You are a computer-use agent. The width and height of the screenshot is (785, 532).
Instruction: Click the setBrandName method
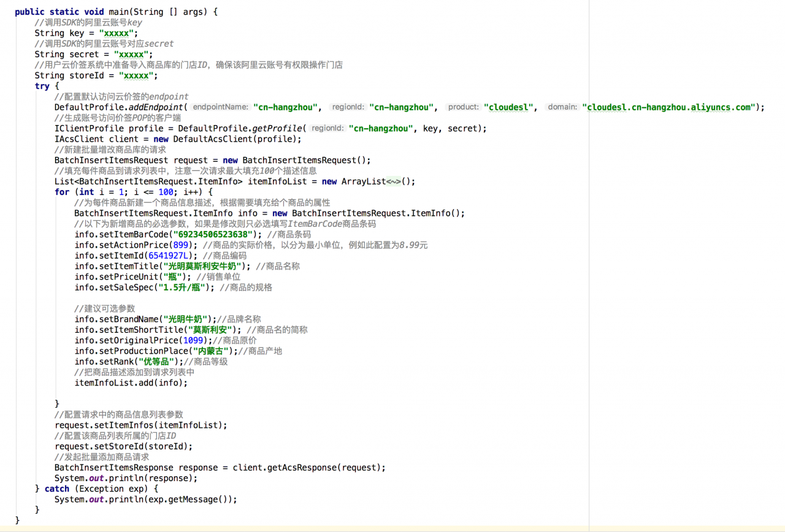[129, 319]
